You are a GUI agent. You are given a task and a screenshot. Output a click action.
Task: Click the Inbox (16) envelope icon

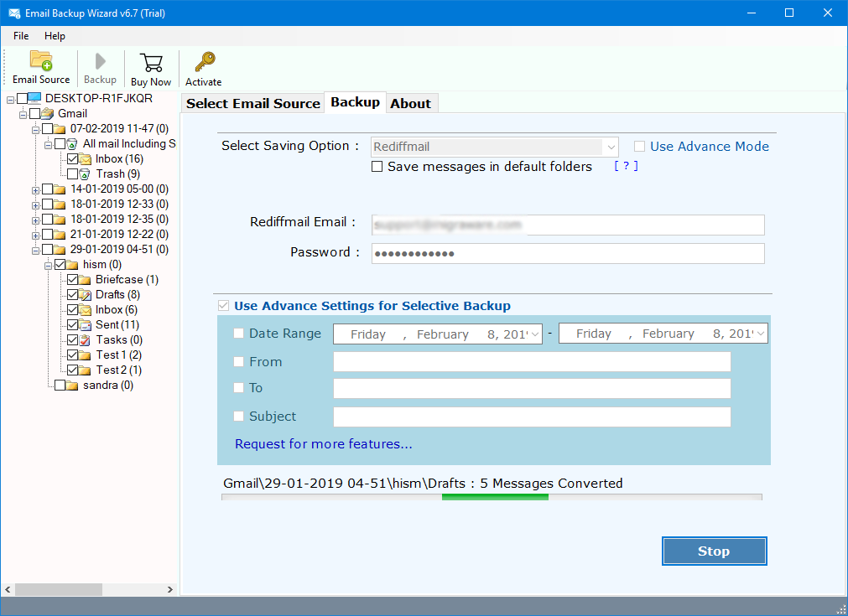coord(85,159)
